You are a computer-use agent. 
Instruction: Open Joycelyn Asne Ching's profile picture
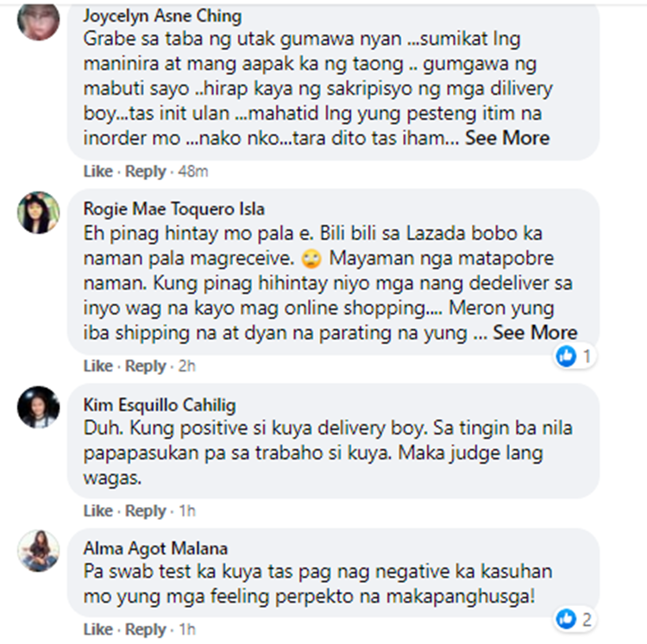[38, 20]
